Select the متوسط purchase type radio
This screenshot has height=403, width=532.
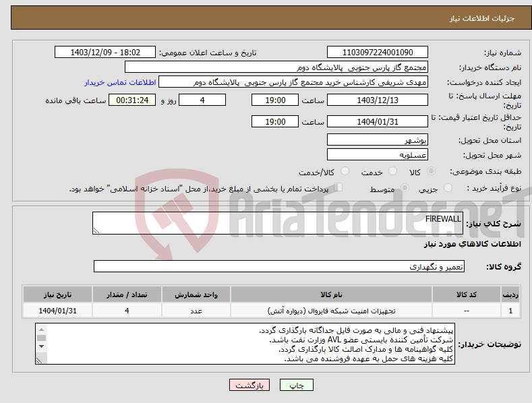(x=405, y=187)
